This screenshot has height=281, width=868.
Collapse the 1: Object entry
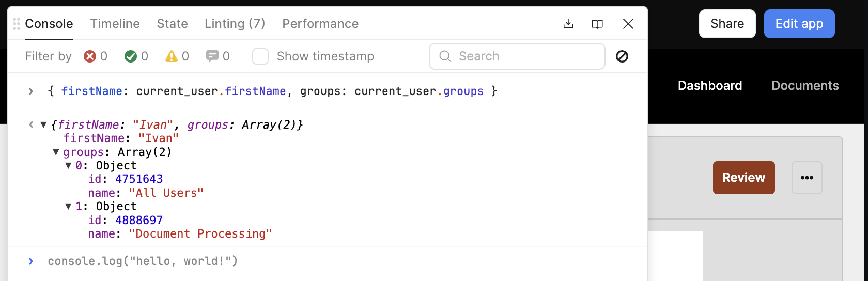tap(68, 207)
